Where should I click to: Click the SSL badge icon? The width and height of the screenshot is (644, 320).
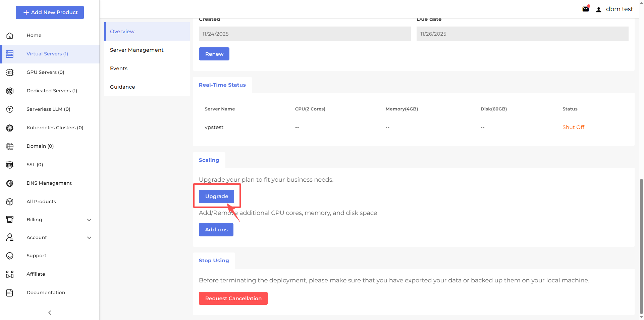click(x=10, y=165)
